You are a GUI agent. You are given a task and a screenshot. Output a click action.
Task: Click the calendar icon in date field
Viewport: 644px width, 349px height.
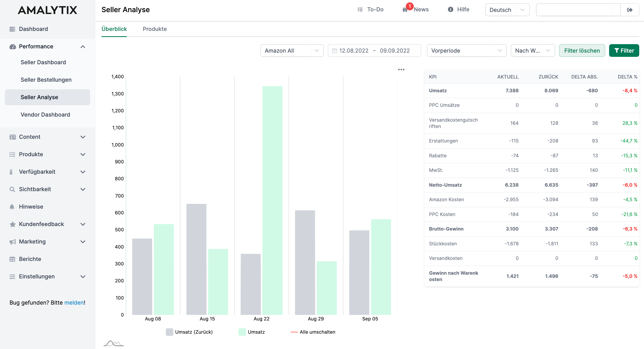[x=334, y=50]
